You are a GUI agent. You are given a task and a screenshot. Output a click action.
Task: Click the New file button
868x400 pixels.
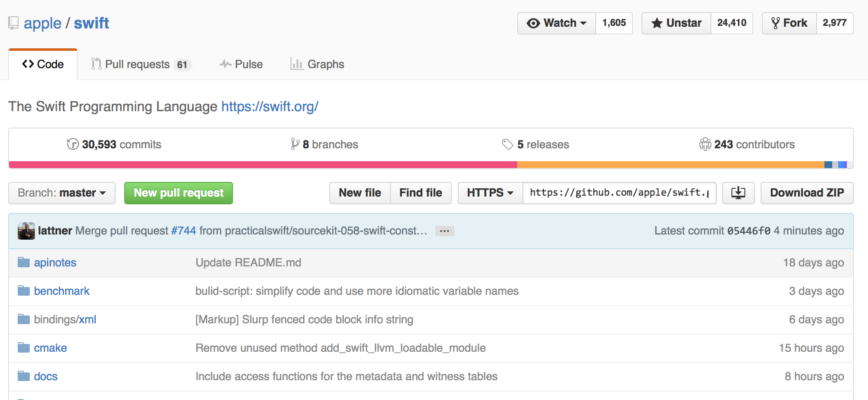[x=360, y=193]
